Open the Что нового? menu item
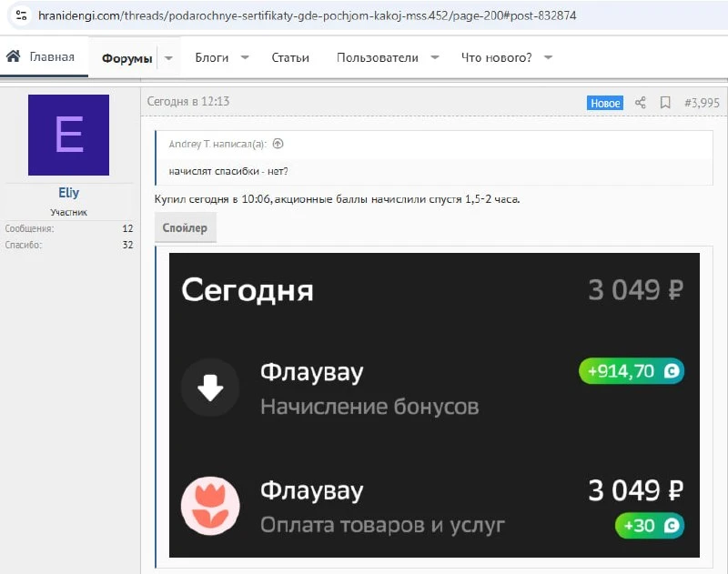Image resolution: width=728 pixels, height=574 pixels. [496, 57]
